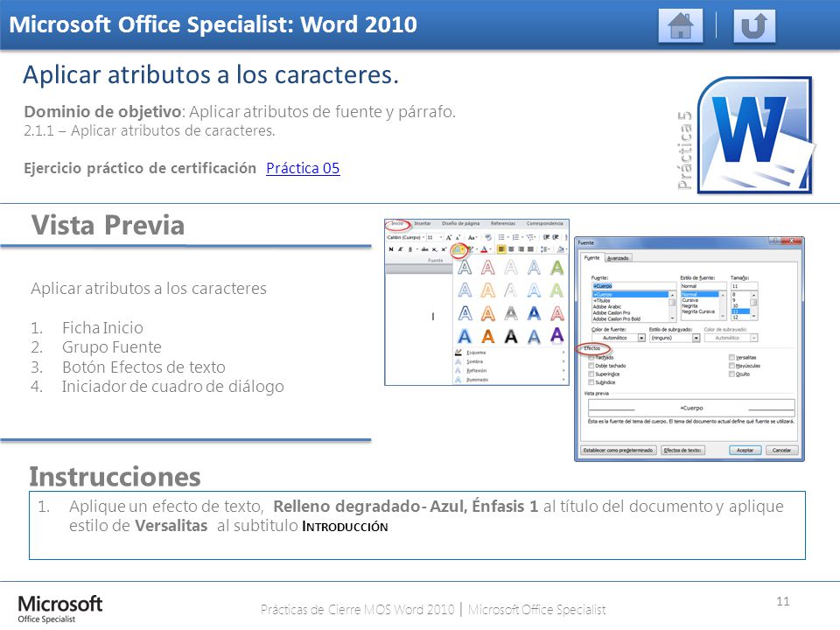
Task: Go to the home slide icon
Action: tap(681, 25)
